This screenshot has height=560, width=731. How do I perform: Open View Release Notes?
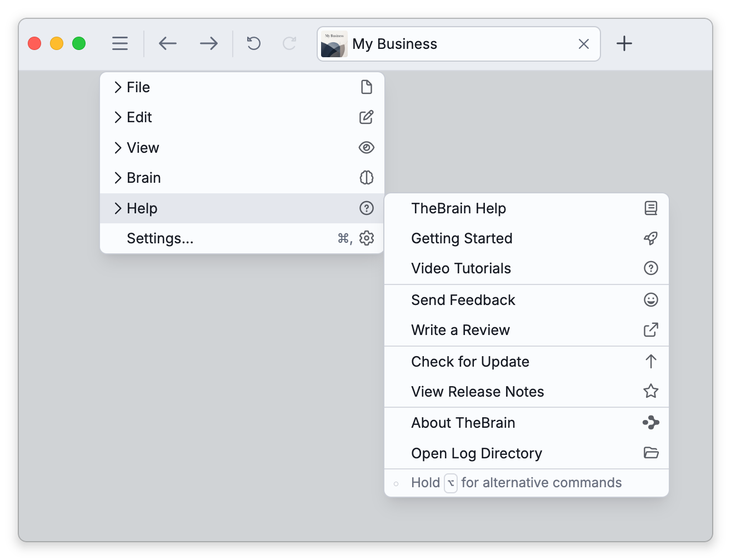click(x=527, y=392)
